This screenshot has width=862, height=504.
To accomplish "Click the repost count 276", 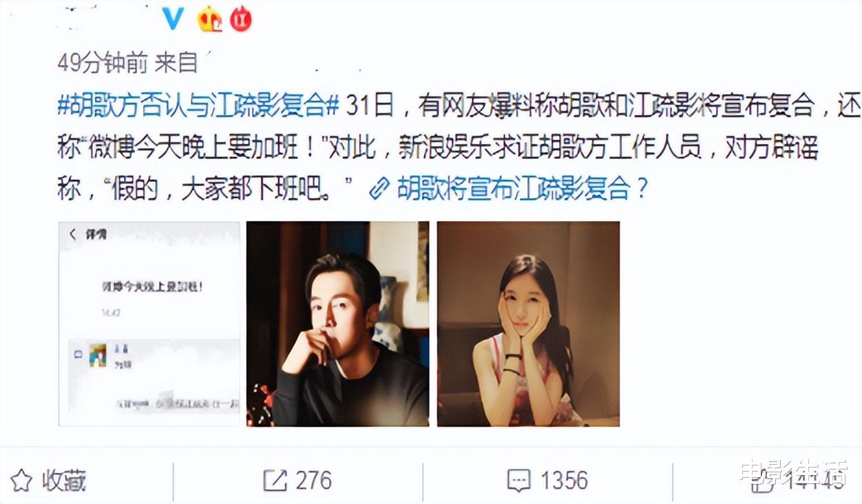I will point(313,481).
